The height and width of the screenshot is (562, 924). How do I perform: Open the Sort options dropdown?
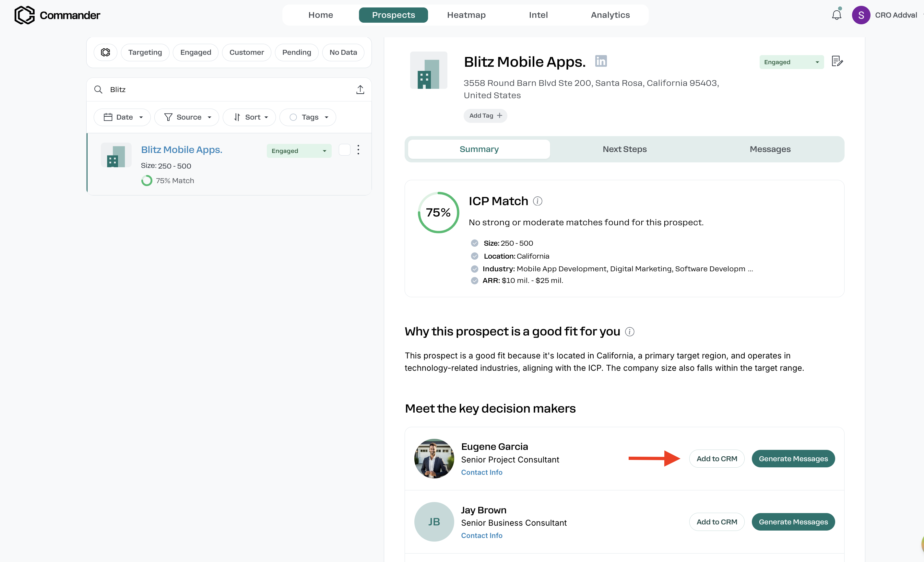point(249,117)
